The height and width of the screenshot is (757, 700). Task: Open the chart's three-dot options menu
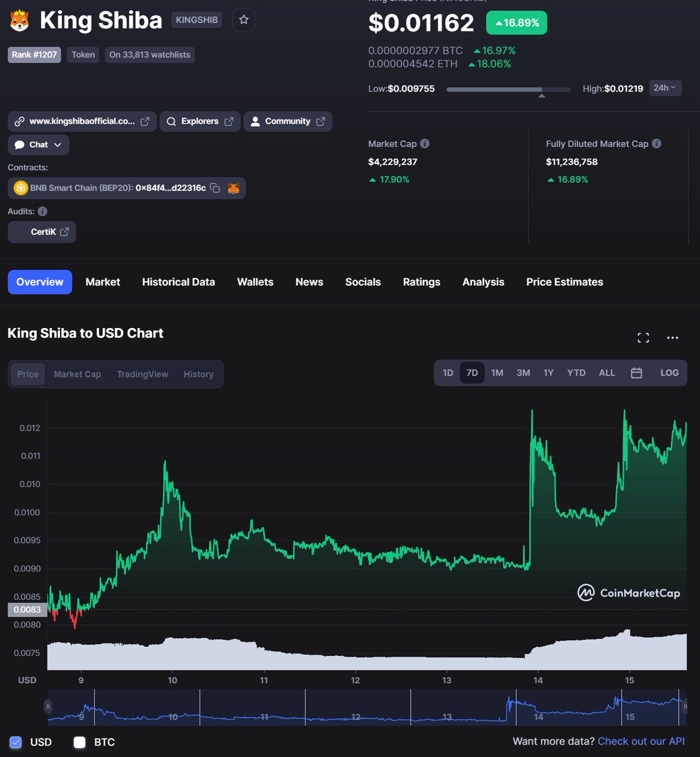[673, 337]
